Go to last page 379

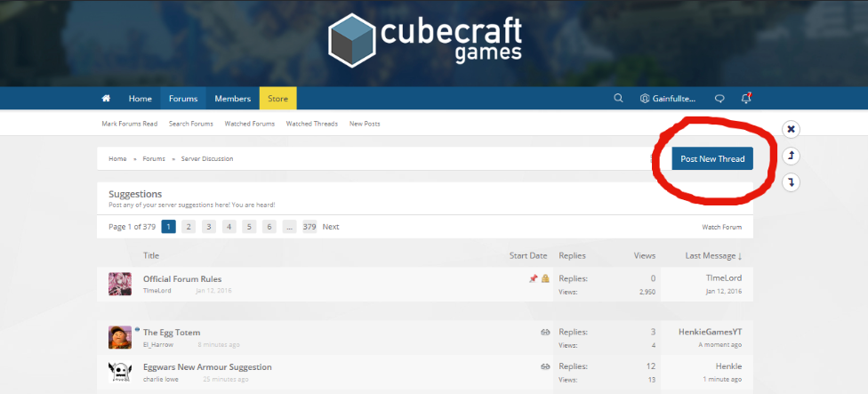(x=309, y=226)
